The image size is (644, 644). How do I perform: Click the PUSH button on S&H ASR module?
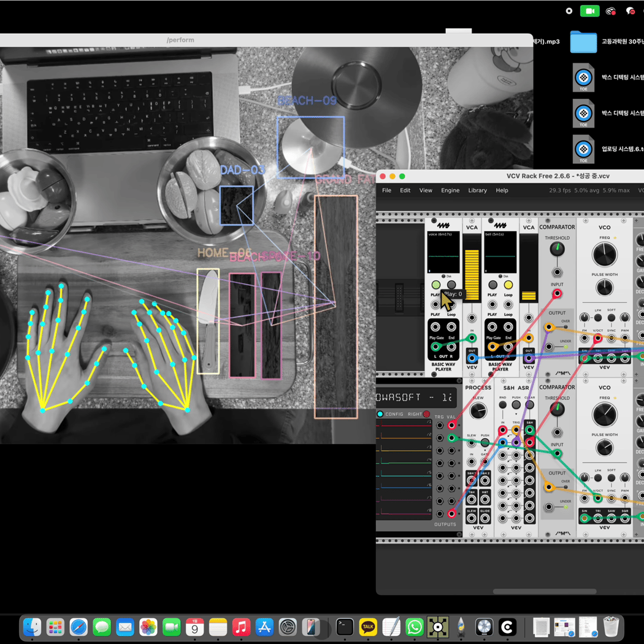click(x=516, y=405)
